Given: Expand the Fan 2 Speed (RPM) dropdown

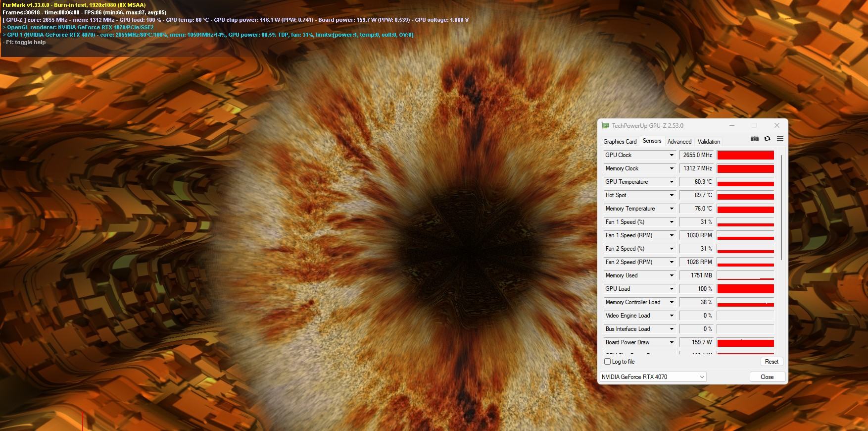Looking at the screenshot, I should pos(672,262).
